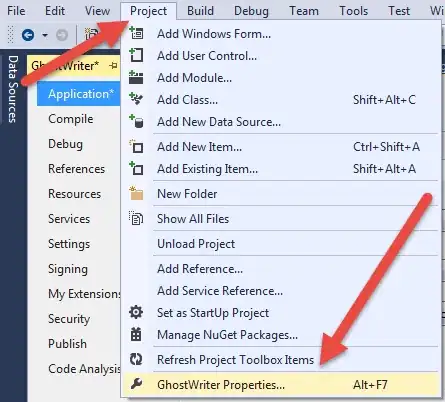
Task: Open the Navigate Backward dropdown arrow
Action: pos(45,35)
